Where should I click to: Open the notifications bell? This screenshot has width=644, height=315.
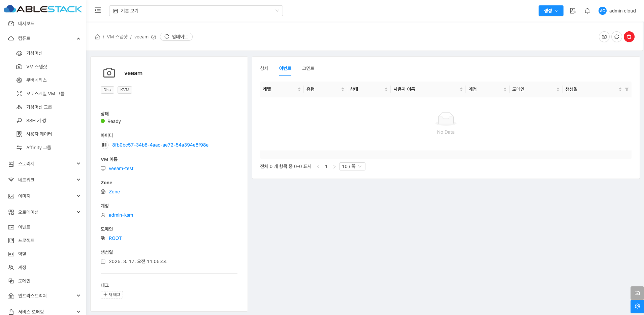tap(587, 11)
